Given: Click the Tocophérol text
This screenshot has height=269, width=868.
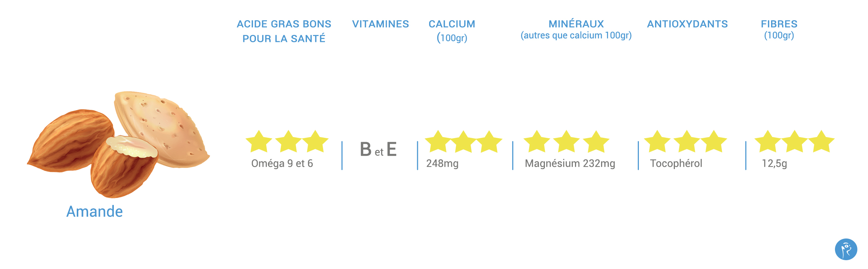Looking at the screenshot, I should pos(676,164).
